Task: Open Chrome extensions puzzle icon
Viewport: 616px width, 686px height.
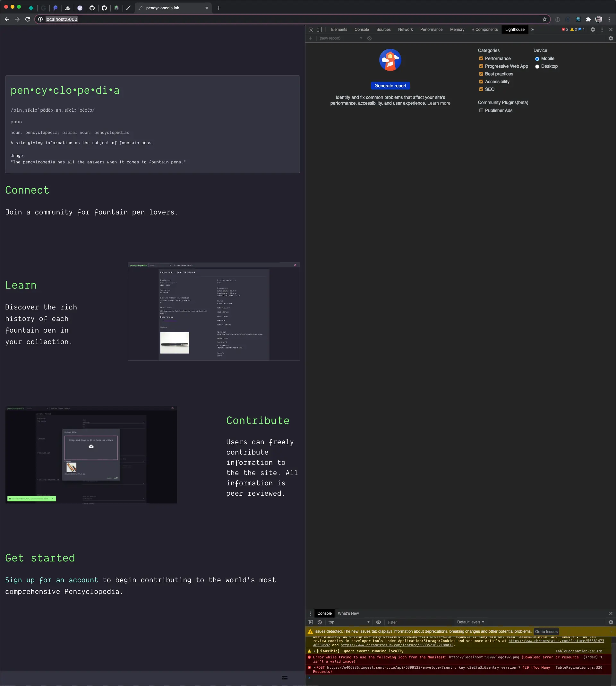Action: click(x=588, y=19)
